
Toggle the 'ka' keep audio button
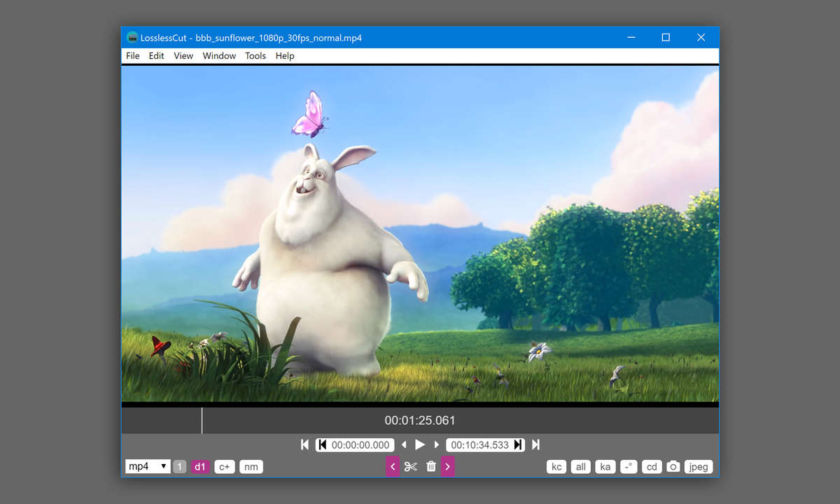605,467
